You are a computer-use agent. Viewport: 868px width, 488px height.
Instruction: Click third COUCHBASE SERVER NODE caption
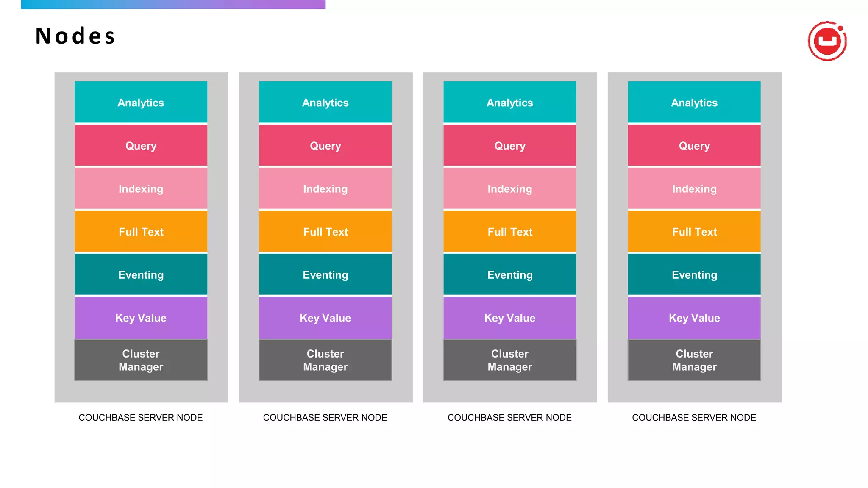point(510,417)
